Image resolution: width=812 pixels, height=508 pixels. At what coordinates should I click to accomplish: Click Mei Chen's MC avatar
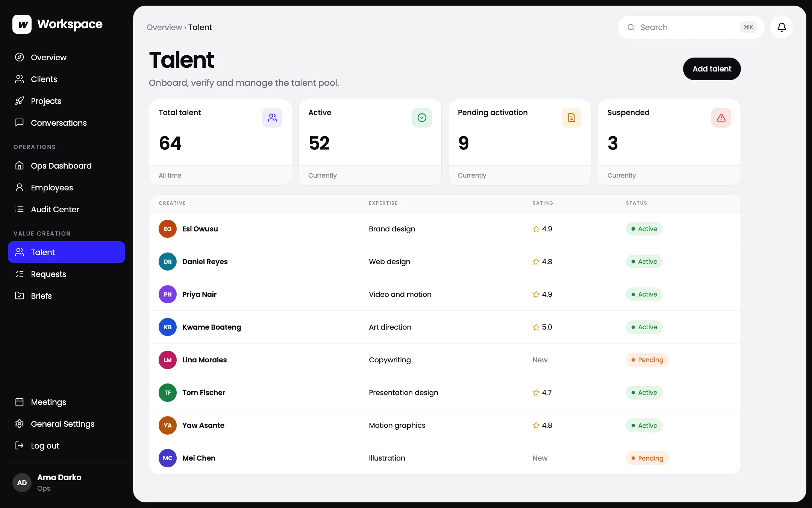(x=168, y=458)
